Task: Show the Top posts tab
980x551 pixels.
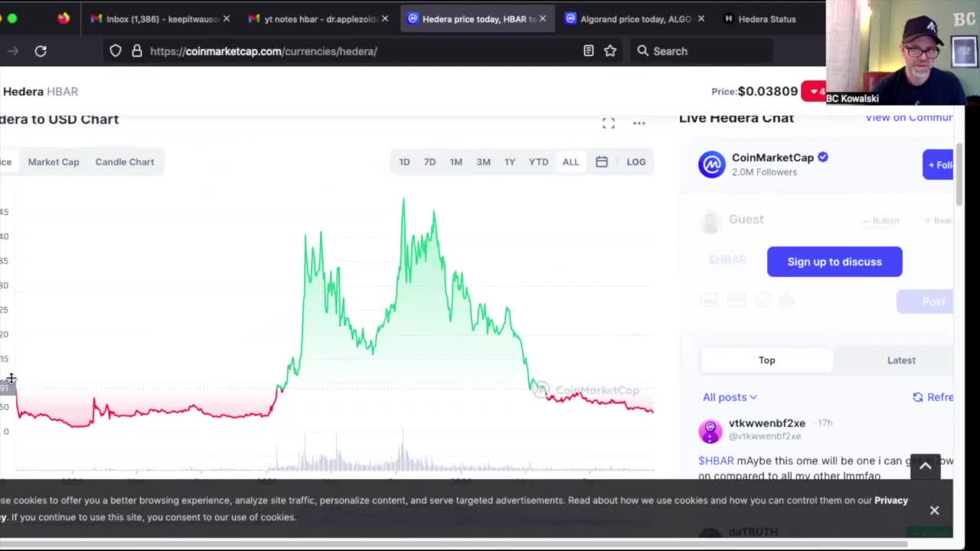Action: pyautogui.click(x=766, y=360)
